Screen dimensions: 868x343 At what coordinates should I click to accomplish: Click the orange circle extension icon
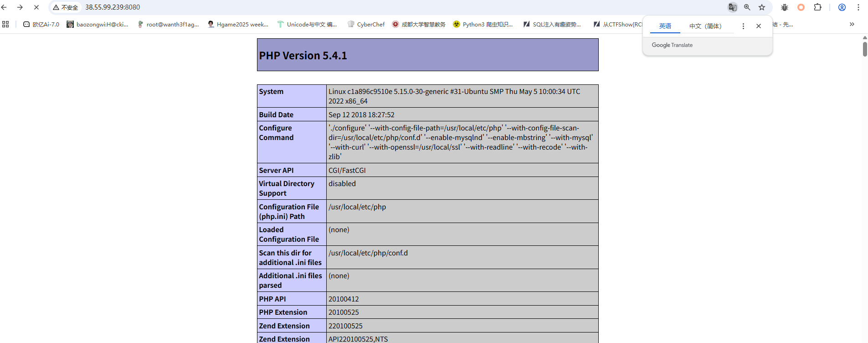(x=801, y=7)
